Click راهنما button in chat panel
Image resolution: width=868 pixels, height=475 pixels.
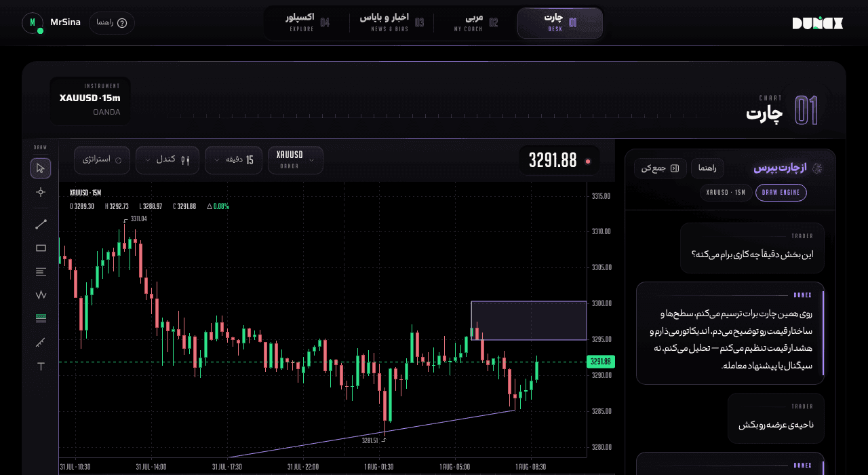click(x=708, y=168)
